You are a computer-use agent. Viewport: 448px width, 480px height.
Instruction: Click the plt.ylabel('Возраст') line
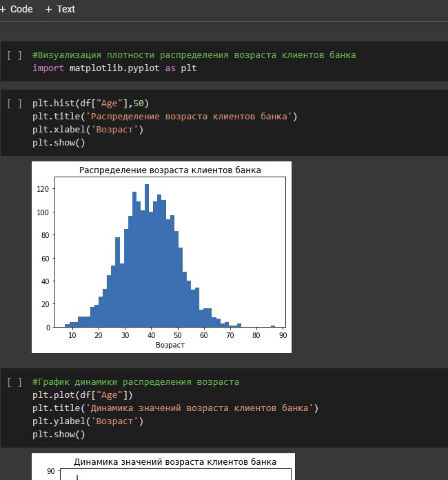click(88, 421)
